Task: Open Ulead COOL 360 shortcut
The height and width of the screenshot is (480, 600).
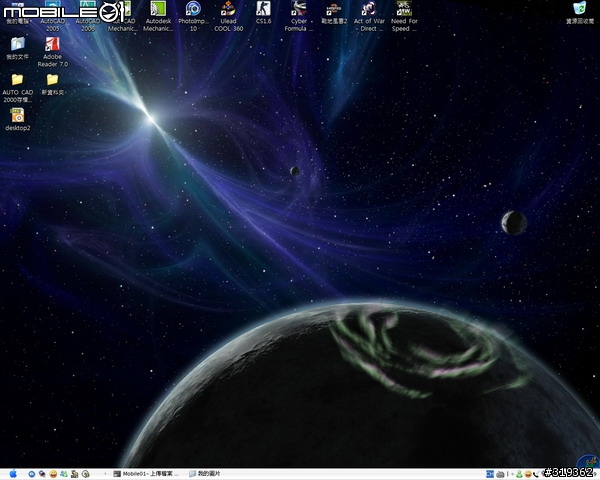Action: [228, 16]
